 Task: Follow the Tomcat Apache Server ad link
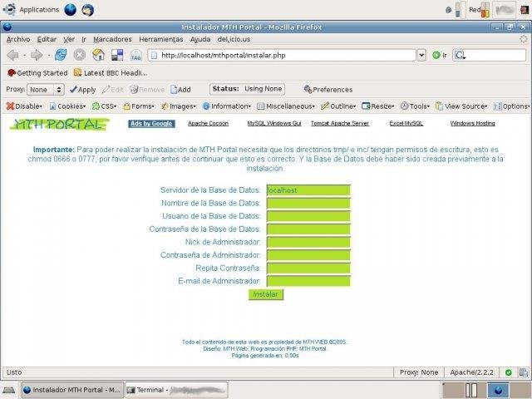pos(339,123)
